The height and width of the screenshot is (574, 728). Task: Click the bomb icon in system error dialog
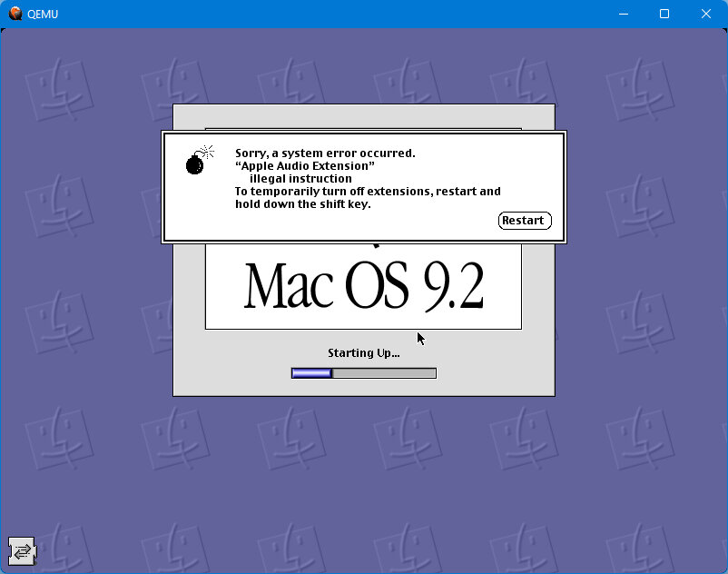pyautogui.click(x=196, y=162)
